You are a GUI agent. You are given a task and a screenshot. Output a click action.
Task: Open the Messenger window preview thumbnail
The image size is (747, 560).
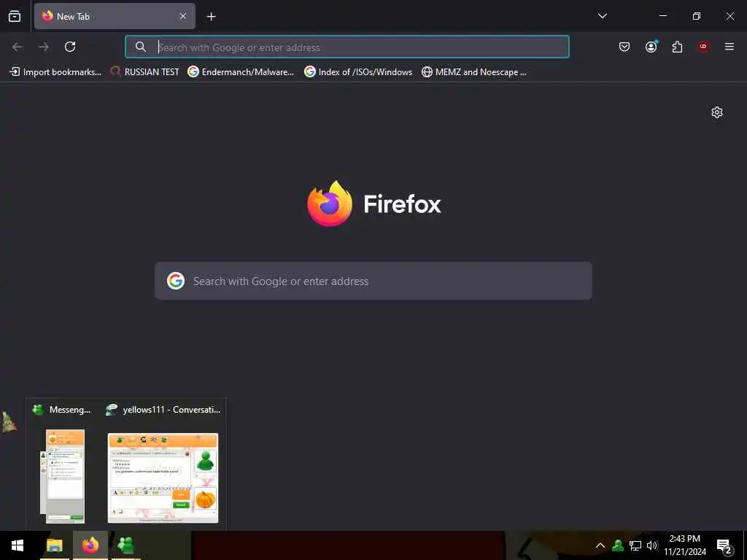point(63,476)
